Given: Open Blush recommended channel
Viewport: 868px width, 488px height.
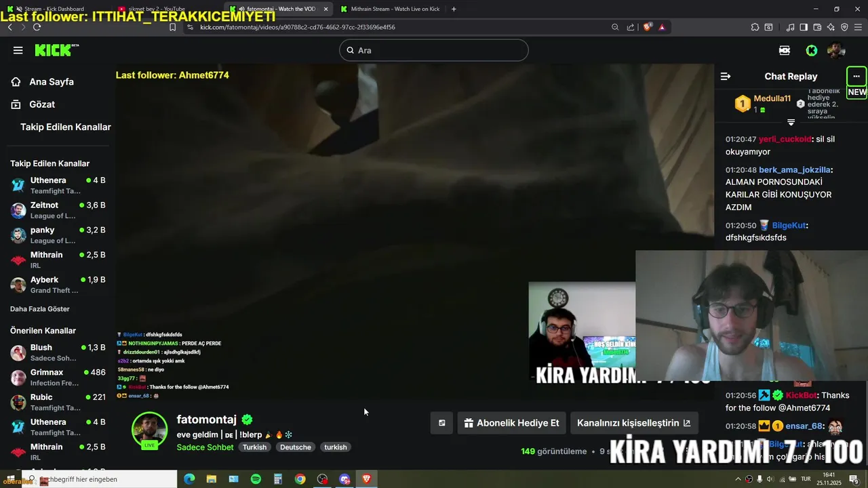Looking at the screenshot, I should click(58, 352).
